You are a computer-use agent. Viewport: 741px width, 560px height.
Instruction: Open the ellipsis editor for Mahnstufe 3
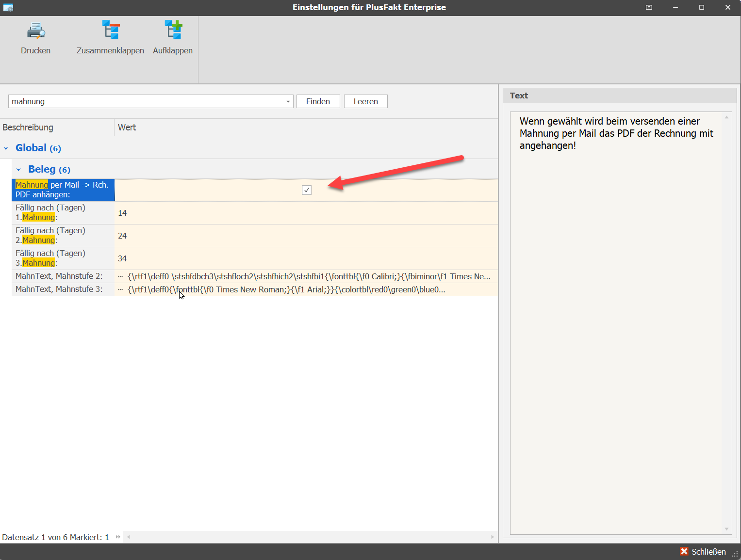120,289
